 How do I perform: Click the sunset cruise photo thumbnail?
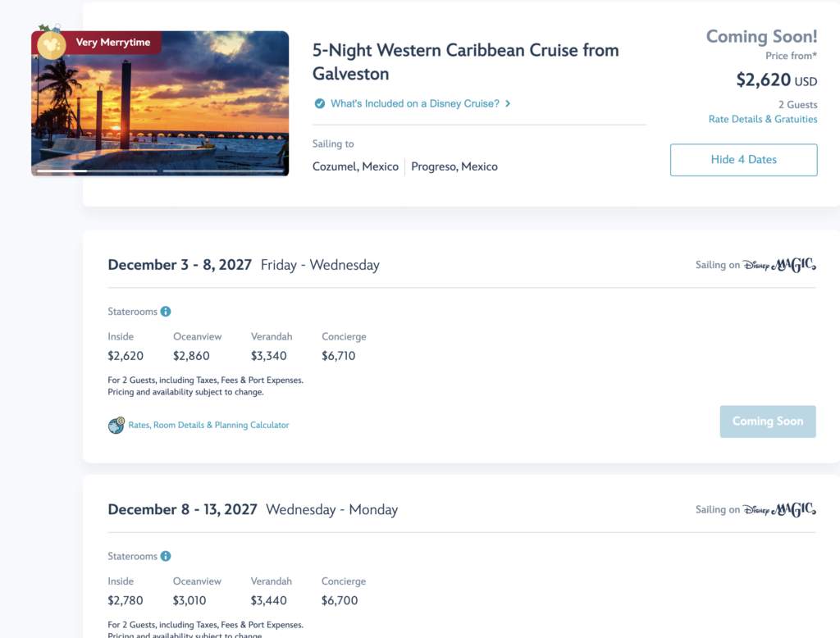coord(160,103)
